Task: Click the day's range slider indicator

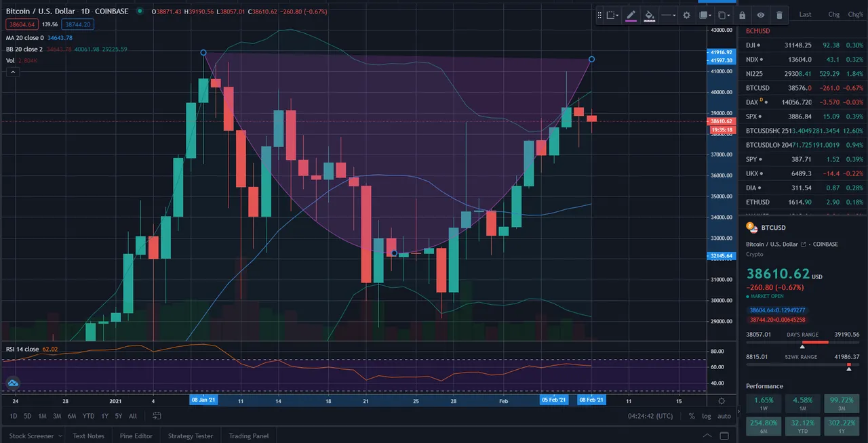Action: tap(803, 346)
